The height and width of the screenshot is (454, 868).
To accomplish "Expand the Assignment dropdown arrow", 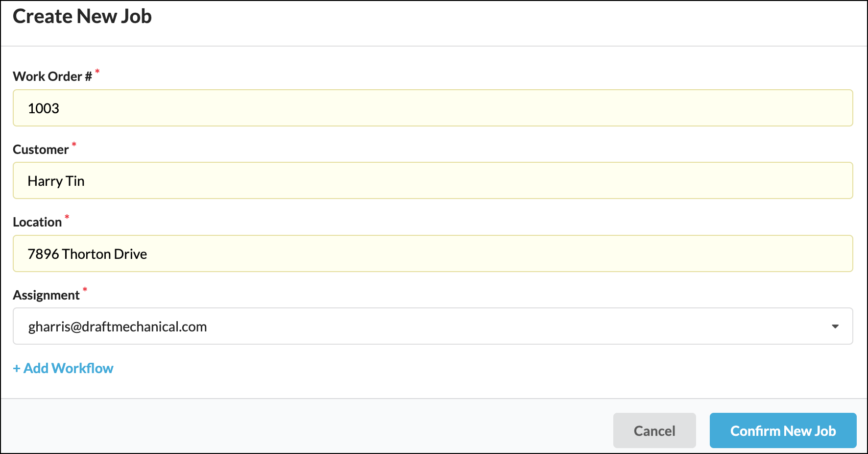I will pos(835,327).
